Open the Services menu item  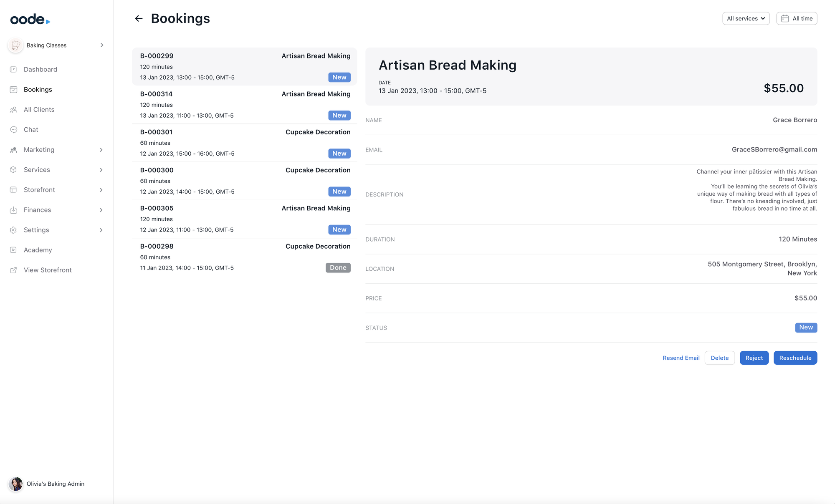click(37, 170)
